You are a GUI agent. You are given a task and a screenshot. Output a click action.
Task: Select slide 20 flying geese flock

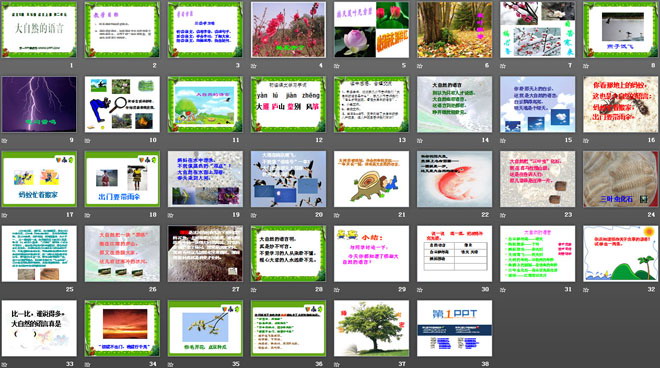tap(288, 179)
